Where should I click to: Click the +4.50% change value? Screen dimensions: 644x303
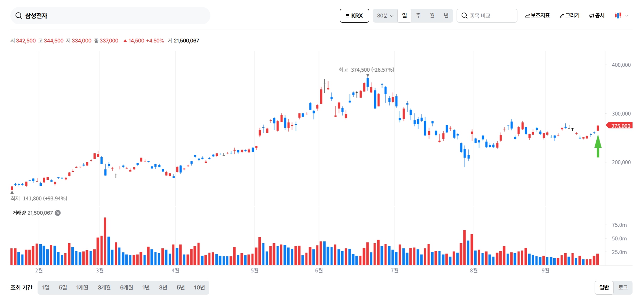(x=155, y=41)
